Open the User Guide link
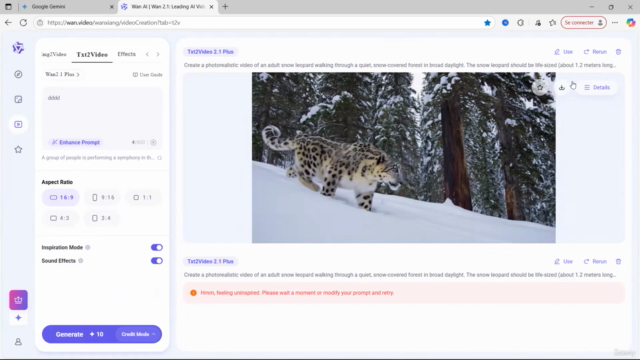640x360 pixels. (147, 75)
